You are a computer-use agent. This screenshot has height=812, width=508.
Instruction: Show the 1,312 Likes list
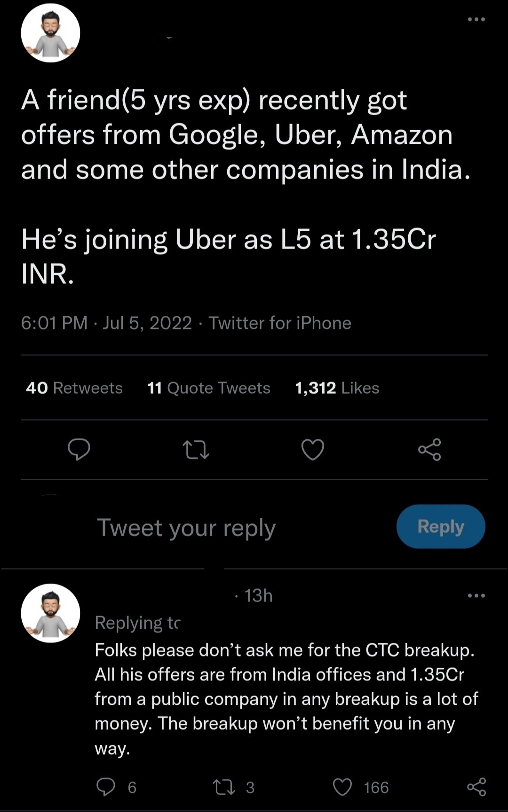tap(337, 388)
